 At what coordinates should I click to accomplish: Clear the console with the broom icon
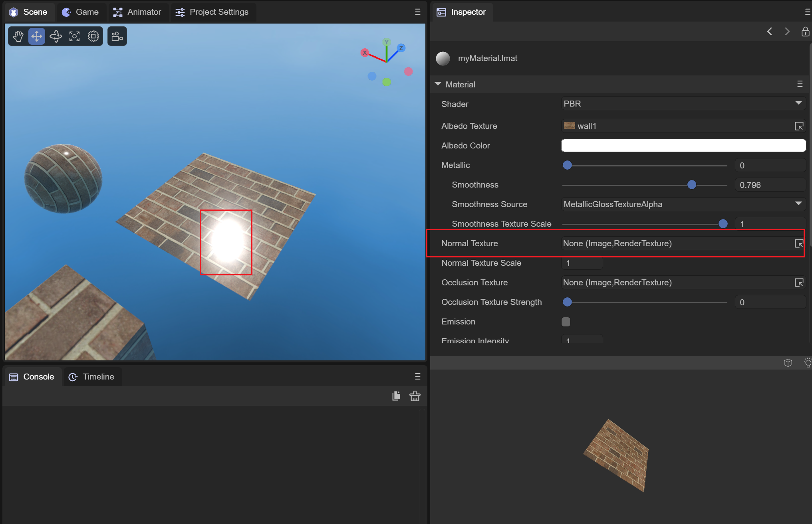[x=415, y=396]
